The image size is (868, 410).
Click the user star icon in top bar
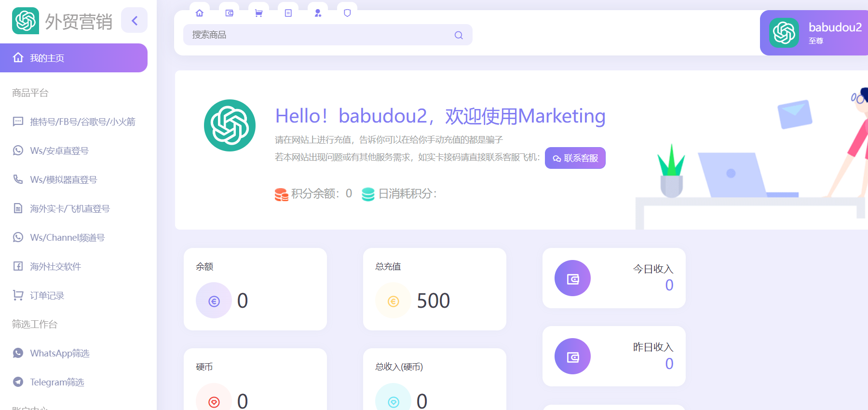[x=318, y=13]
